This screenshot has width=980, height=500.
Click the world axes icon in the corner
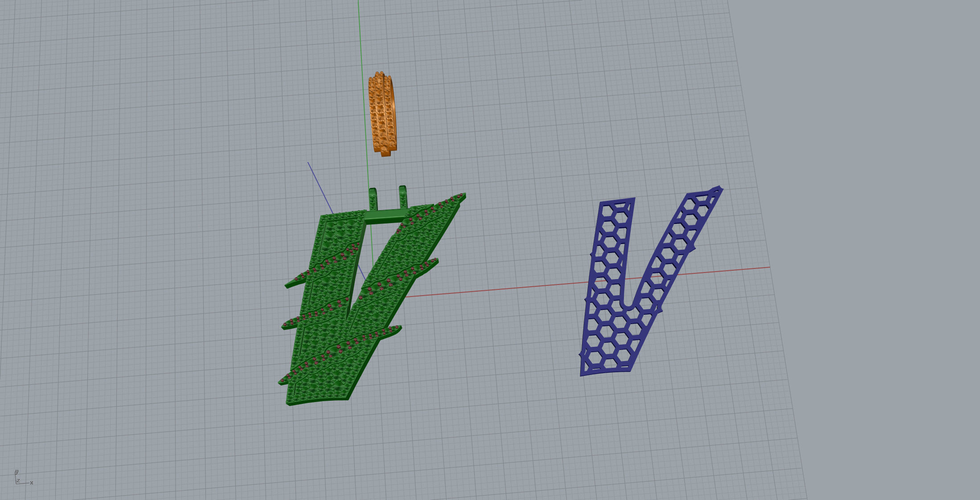[23, 477]
